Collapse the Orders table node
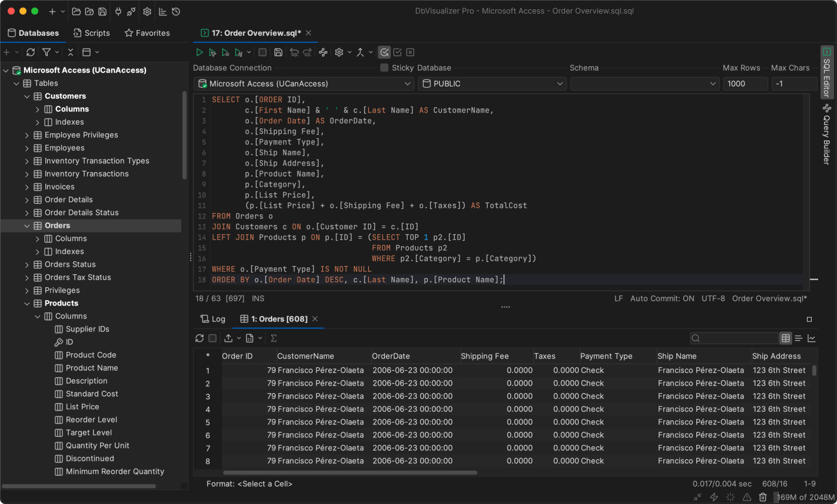 point(27,226)
